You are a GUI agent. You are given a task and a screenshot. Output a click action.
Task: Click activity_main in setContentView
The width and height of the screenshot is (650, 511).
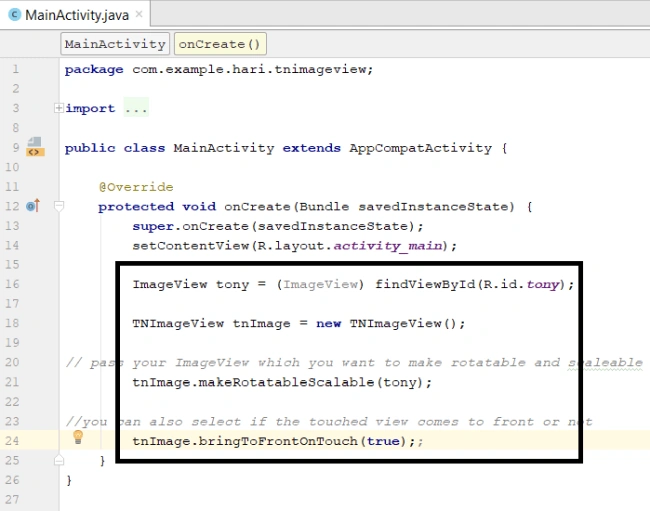(x=388, y=246)
